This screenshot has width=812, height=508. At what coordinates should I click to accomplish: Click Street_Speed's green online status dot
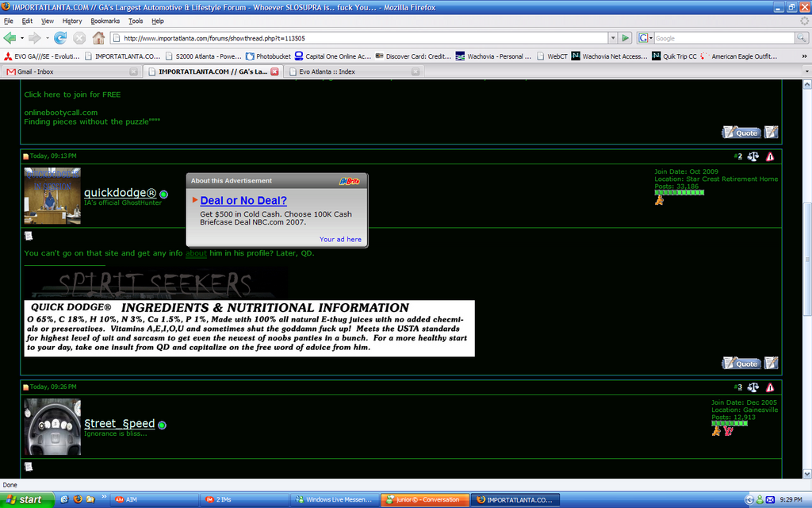[x=163, y=425]
